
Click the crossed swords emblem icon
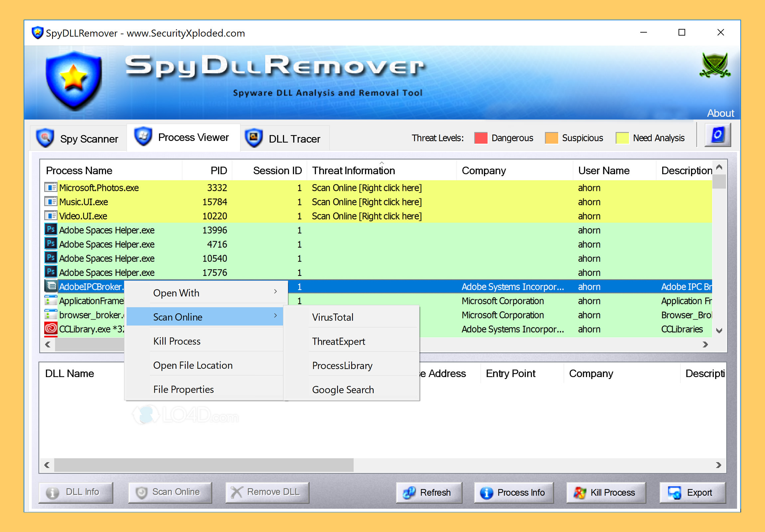click(715, 65)
